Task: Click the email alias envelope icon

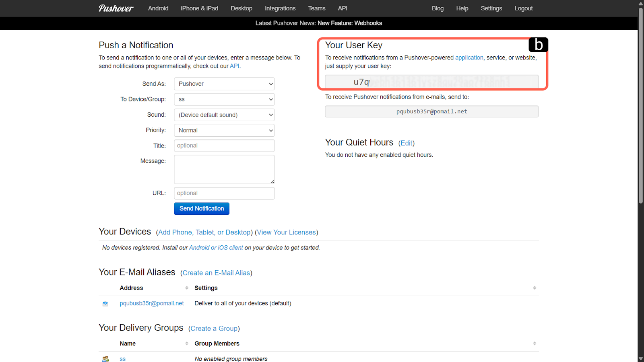Action: [105, 304]
